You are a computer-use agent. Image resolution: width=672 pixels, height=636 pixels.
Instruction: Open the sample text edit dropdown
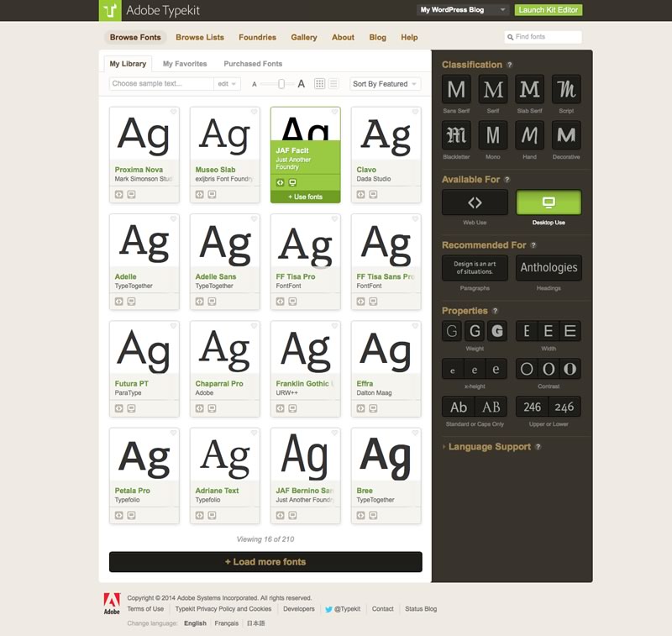(x=227, y=83)
